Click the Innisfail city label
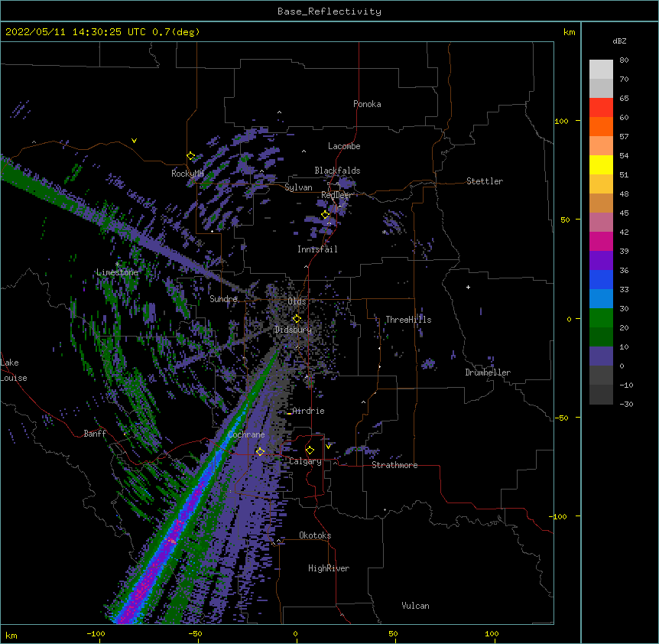659x644 pixels. tap(317, 249)
